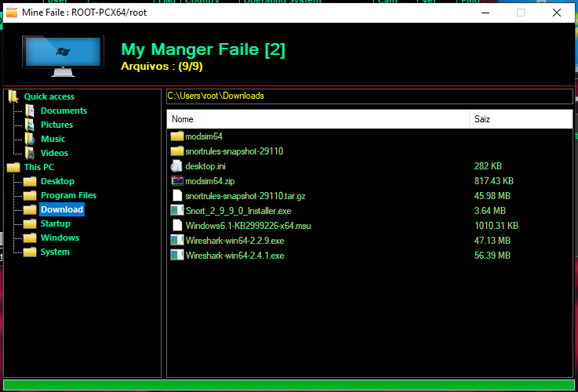Image resolution: width=578 pixels, height=392 pixels.
Task: Click the Snort_2_9_9_0_Installer.exe icon
Action: pyautogui.click(x=176, y=211)
